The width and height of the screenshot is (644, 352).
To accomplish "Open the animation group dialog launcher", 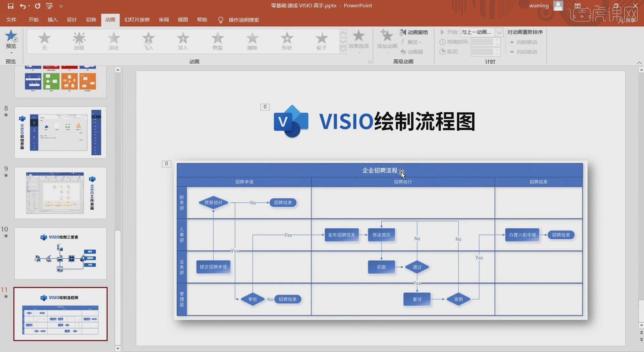I will (x=370, y=62).
